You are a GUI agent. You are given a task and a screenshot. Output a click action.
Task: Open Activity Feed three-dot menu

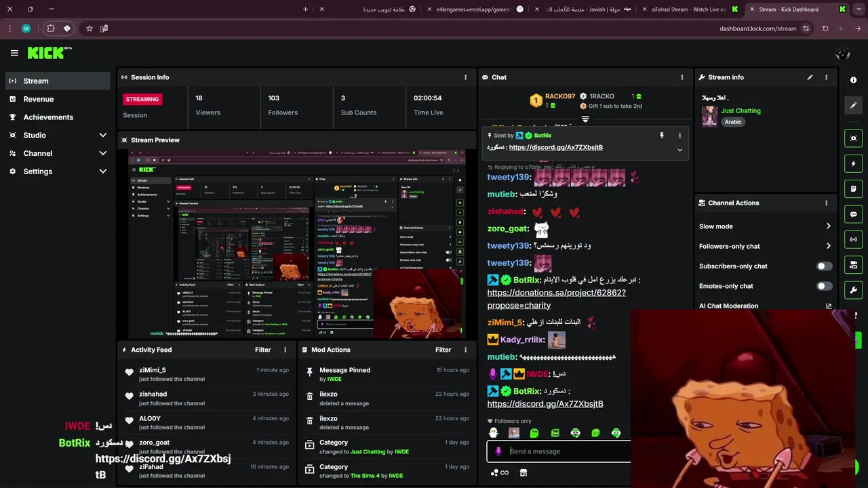tap(285, 350)
